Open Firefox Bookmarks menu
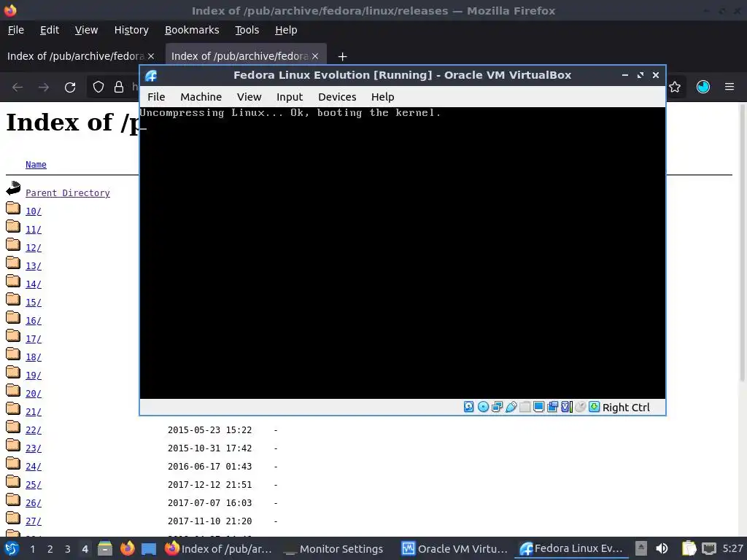The width and height of the screenshot is (747, 560). coord(192,30)
